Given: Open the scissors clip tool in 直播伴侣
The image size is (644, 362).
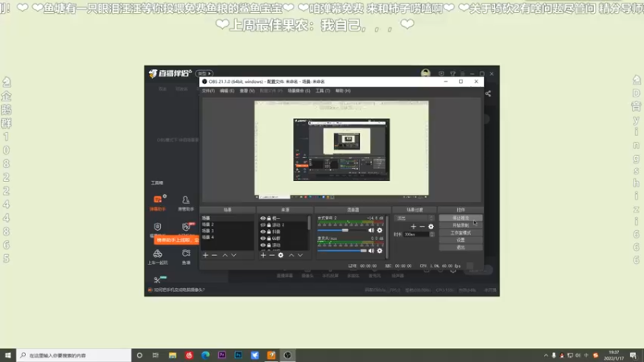Looking at the screenshot, I should (158, 280).
